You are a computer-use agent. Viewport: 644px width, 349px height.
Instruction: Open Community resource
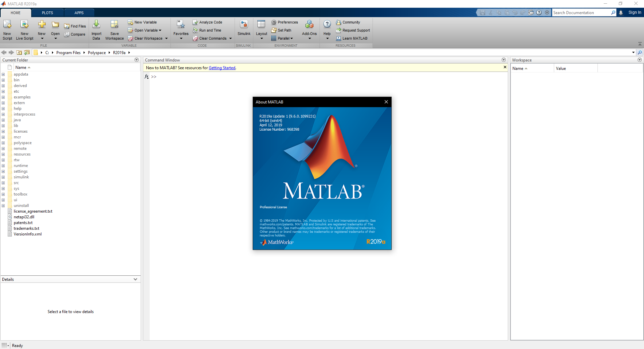click(348, 22)
